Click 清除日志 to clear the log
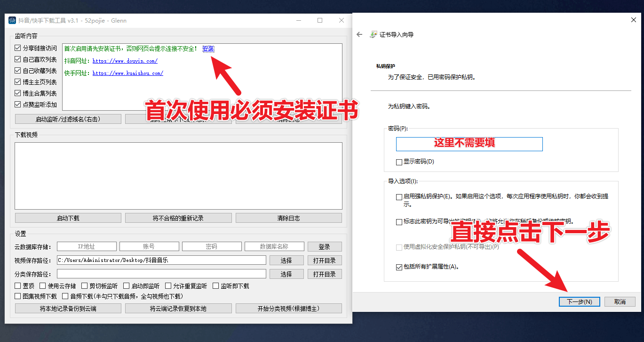Image resolution: width=644 pixels, height=342 pixels. click(288, 218)
